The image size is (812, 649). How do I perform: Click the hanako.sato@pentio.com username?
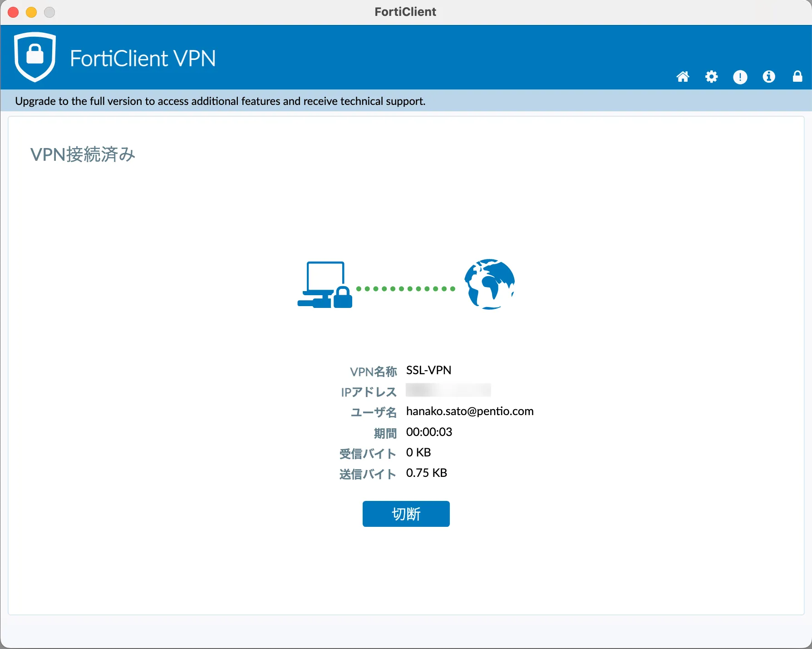click(469, 411)
